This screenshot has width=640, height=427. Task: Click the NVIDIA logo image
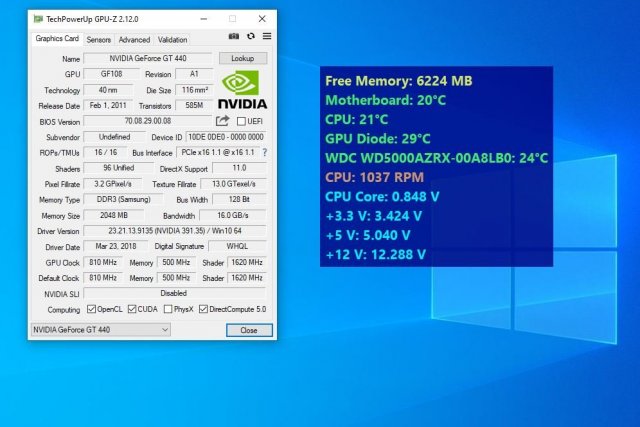click(x=242, y=89)
